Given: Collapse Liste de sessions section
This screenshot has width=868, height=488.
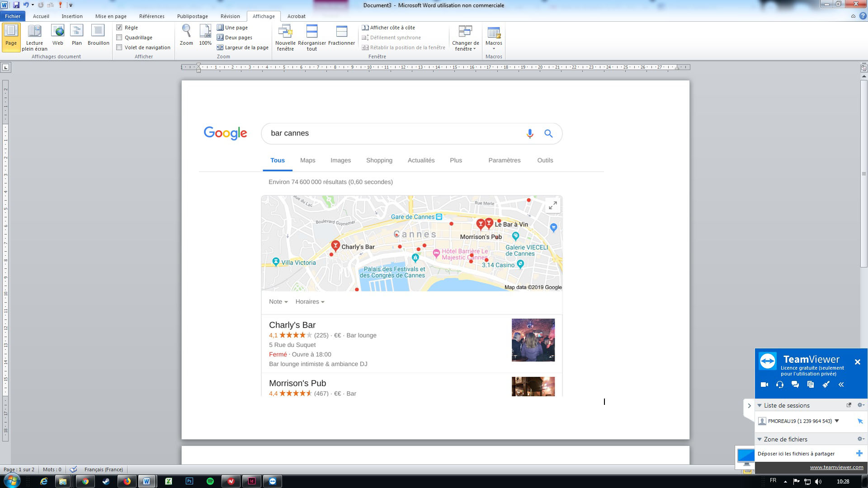Looking at the screenshot, I should tap(759, 405).
